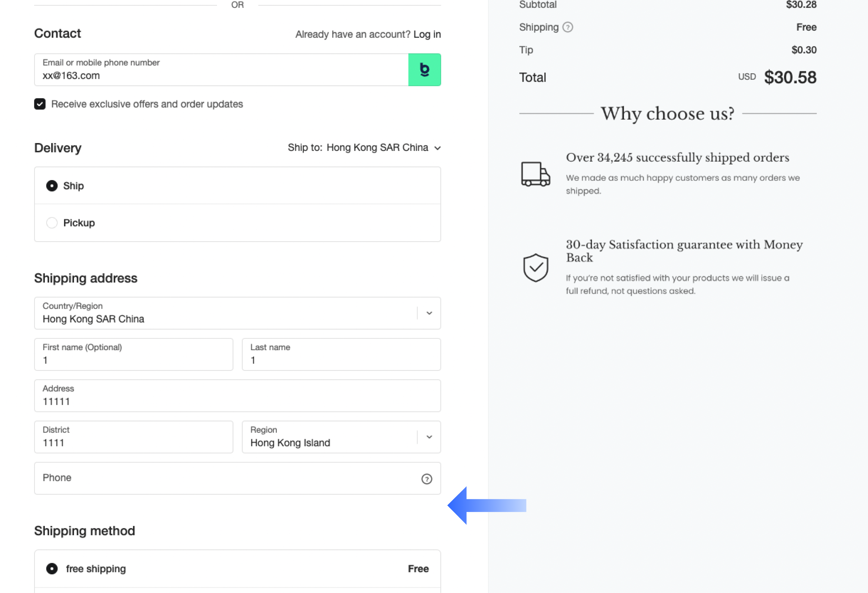Click the shield checkmark guarantee icon

click(x=536, y=268)
